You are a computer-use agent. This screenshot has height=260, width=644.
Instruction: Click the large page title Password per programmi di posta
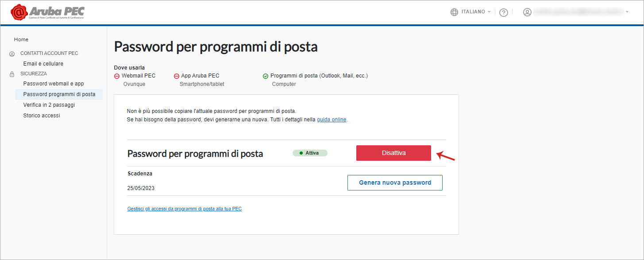[216, 47]
